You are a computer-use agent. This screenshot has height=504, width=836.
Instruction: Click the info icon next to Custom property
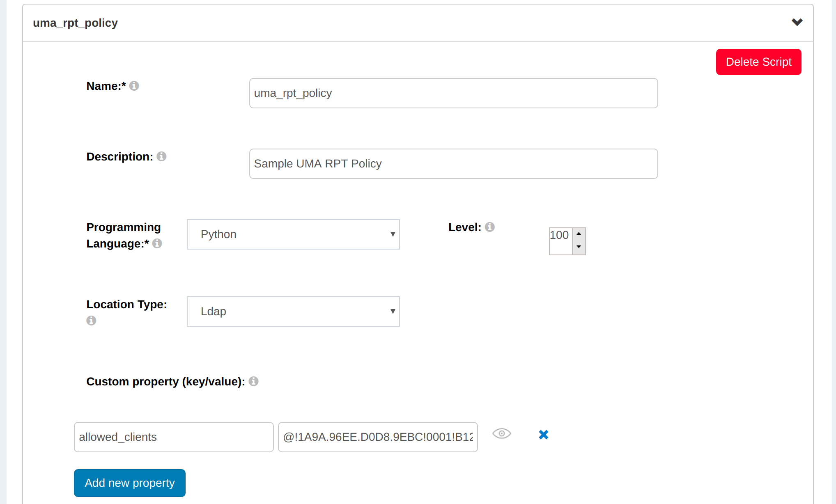click(254, 381)
